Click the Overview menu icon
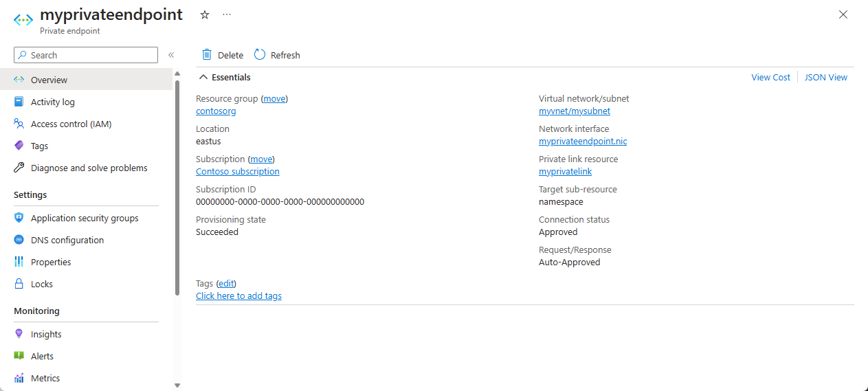 pyautogui.click(x=19, y=80)
